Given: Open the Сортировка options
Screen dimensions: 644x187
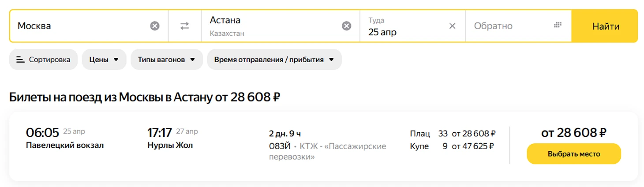Looking at the screenshot, I should point(43,60).
